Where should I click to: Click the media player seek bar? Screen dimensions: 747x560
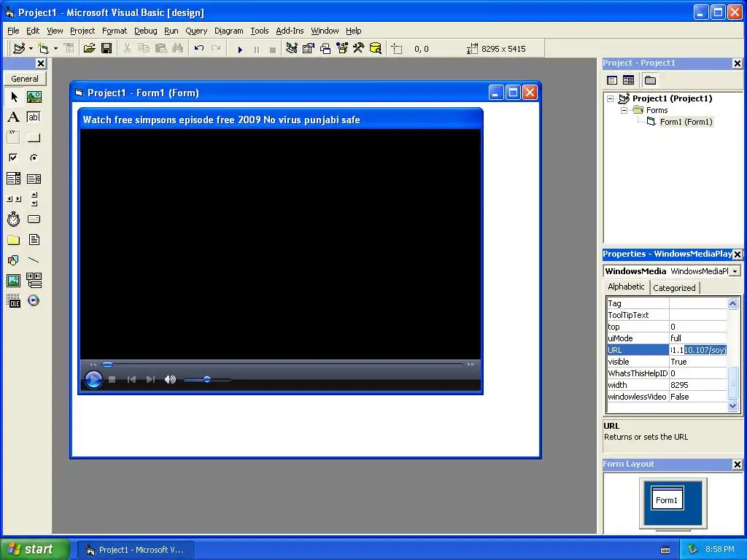pos(283,365)
